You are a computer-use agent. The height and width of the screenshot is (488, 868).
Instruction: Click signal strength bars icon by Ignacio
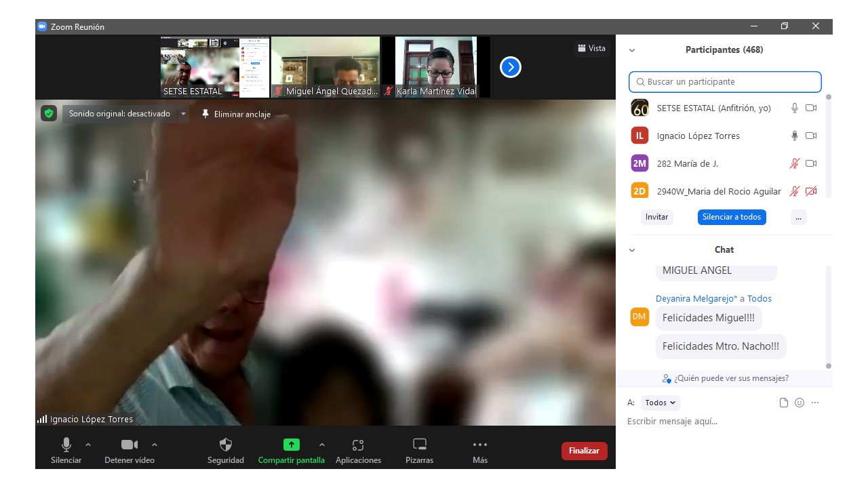coord(42,420)
